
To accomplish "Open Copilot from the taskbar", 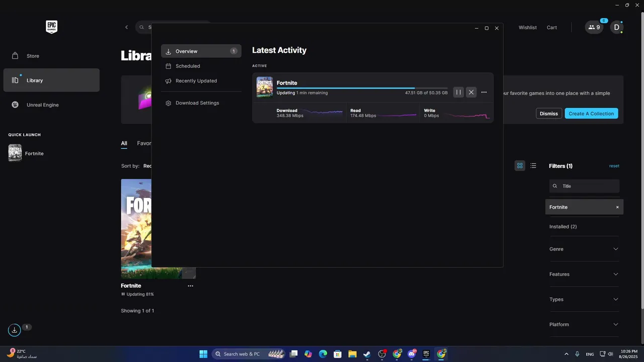I will click(x=308, y=354).
